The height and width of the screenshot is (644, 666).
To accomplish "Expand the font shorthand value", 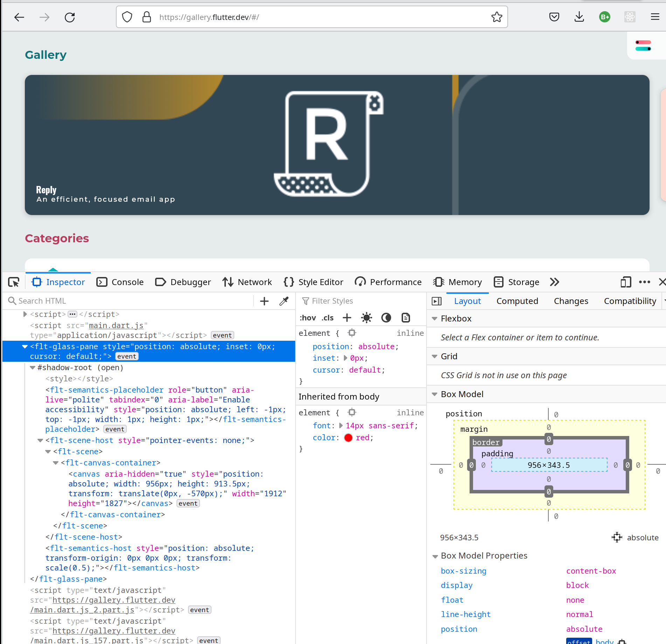I will point(341,425).
